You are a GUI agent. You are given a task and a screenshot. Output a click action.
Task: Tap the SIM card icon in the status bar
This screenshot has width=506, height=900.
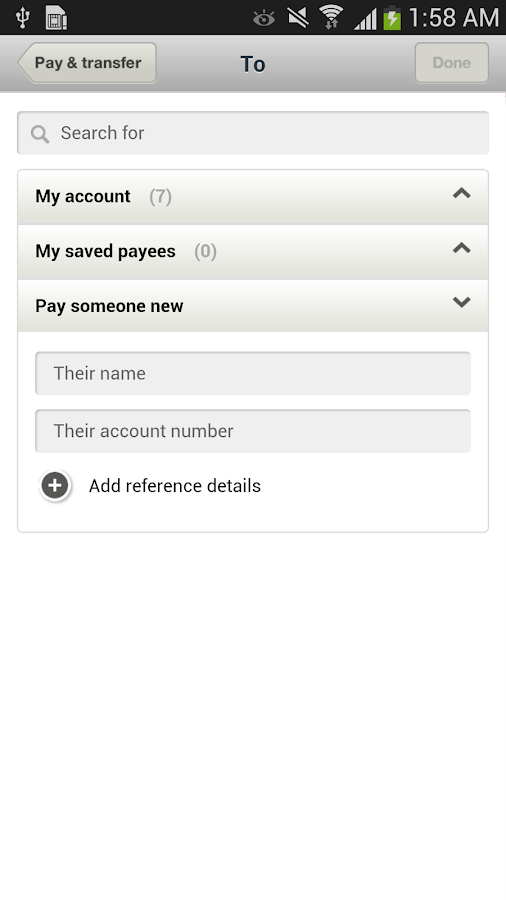pos(56,17)
